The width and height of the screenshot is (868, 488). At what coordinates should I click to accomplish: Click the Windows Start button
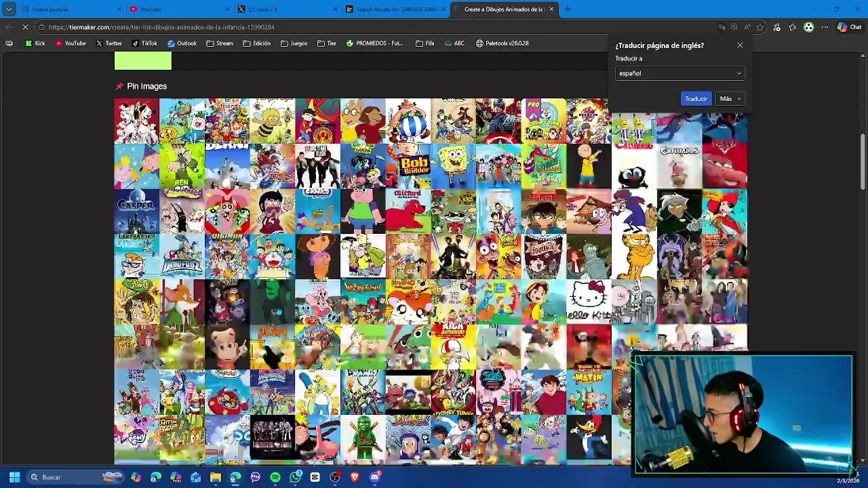(x=14, y=477)
